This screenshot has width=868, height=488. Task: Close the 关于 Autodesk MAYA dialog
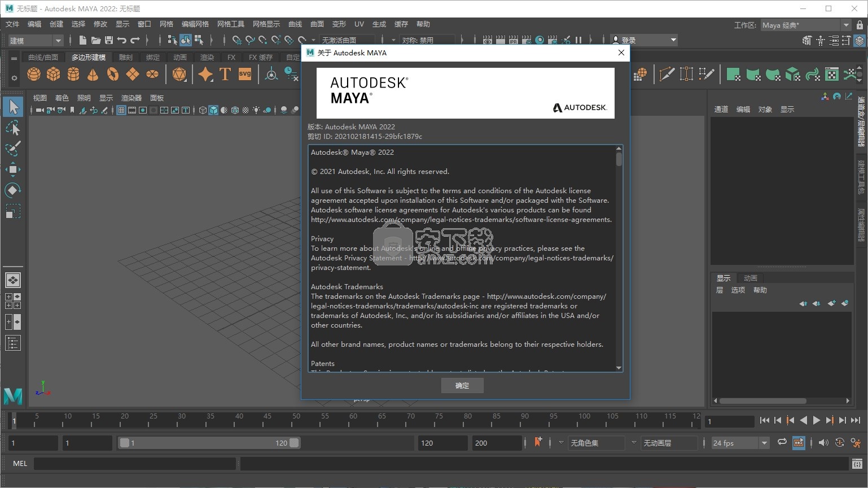coord(621,53)
